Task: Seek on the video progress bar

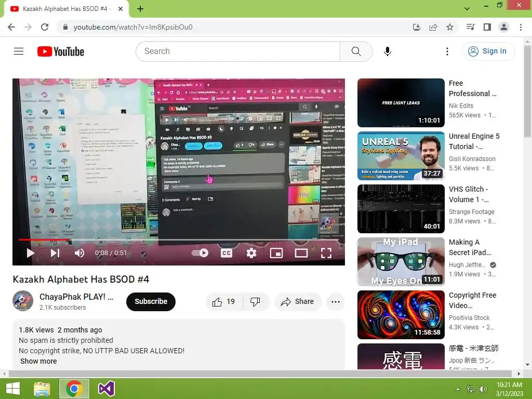Action: (x=179, y=240)
